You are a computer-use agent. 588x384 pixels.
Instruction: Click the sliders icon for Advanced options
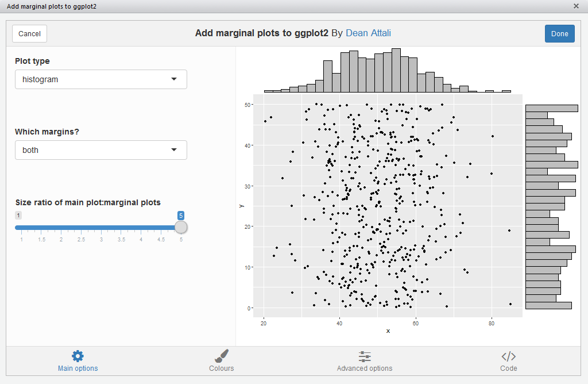point(365,356)
